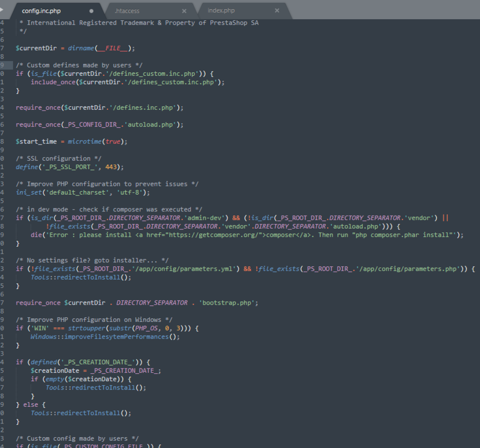Place cursor on the $start_time variable
The height and width of the screenshot is (448, 480).
(x=36, y=142)
